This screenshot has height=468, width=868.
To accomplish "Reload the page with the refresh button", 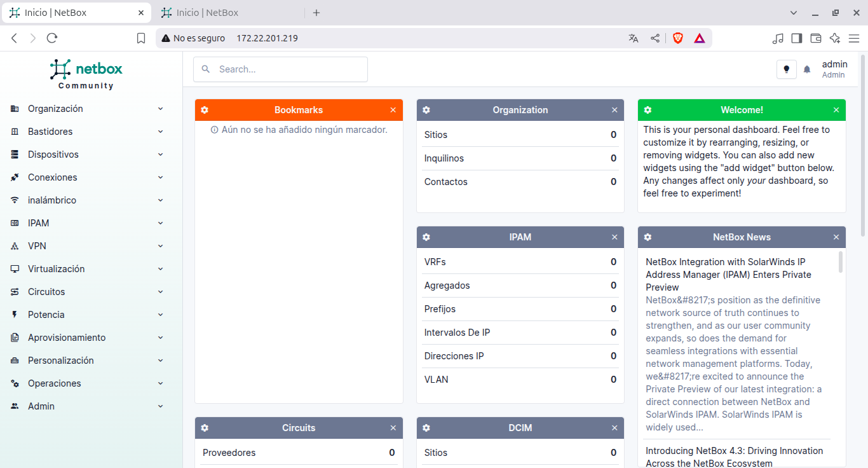I will [x=52, y=38].
